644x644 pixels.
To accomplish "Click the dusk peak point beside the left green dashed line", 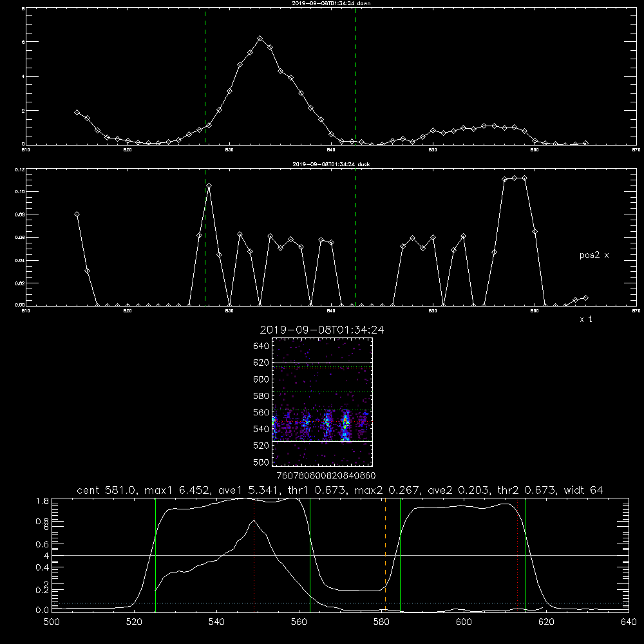I will [x=209, y=186].
